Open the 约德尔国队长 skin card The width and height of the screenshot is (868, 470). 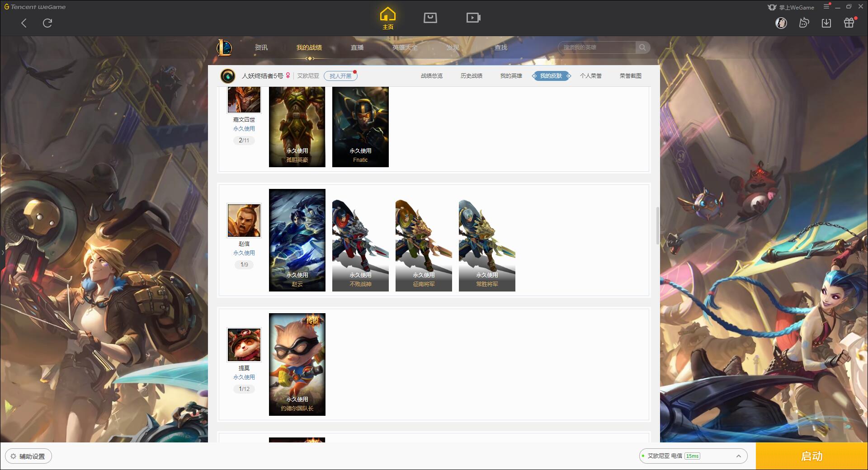point(297,364)
